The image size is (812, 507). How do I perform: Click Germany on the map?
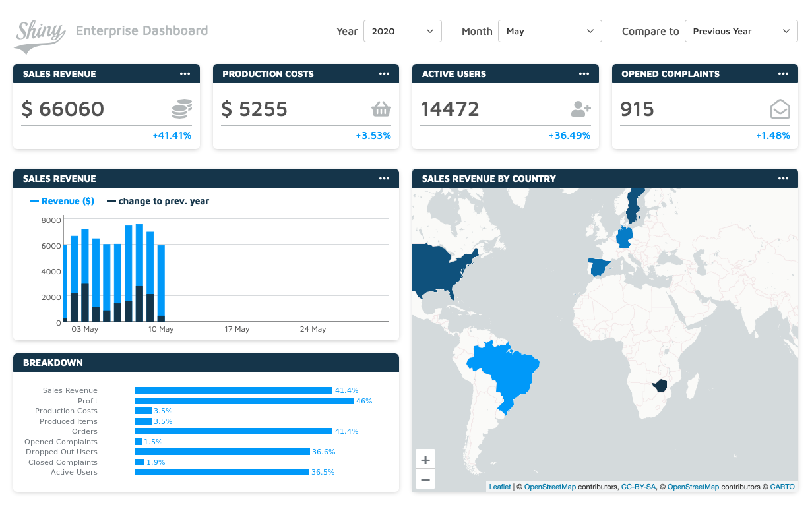(x=624, y=237)
